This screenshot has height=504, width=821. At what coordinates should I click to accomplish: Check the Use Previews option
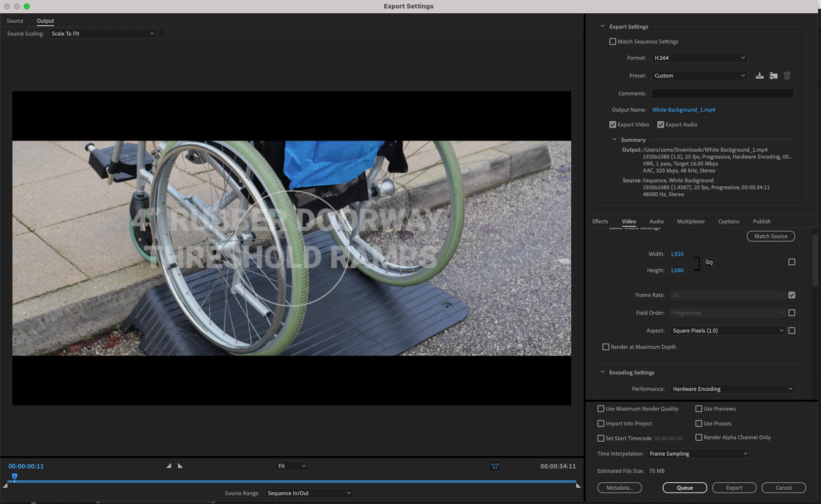pyautogui.click(x=699, y=409)
